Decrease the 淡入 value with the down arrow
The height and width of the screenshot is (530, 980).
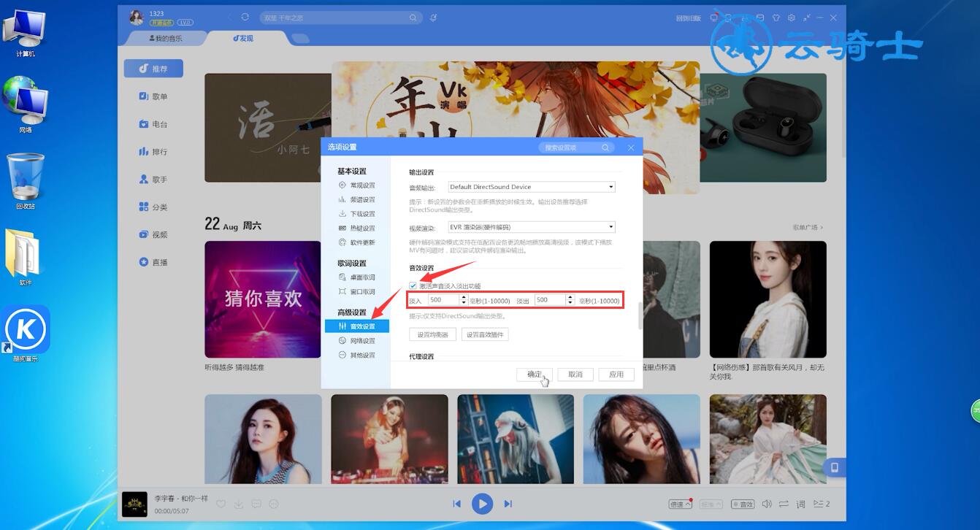[463, 302]
